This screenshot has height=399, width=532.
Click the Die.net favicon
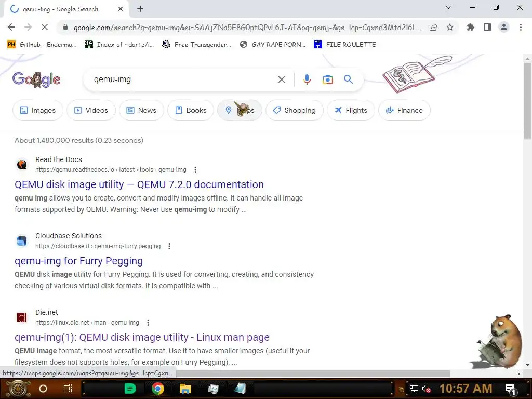tap(22, 317)
